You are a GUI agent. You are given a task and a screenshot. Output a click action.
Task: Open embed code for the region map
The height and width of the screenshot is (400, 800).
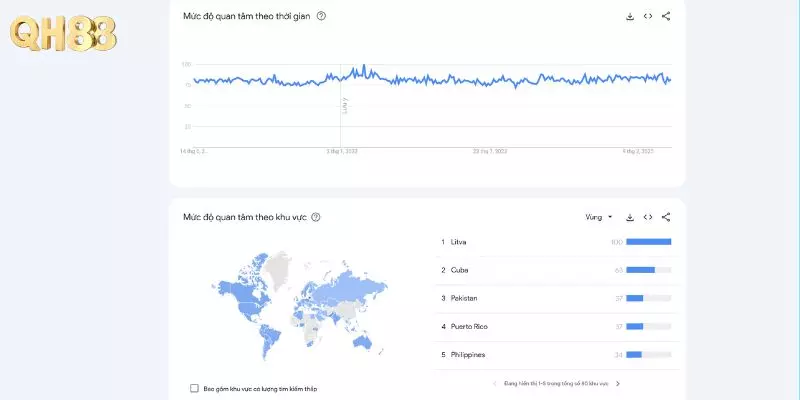point(648,217)
